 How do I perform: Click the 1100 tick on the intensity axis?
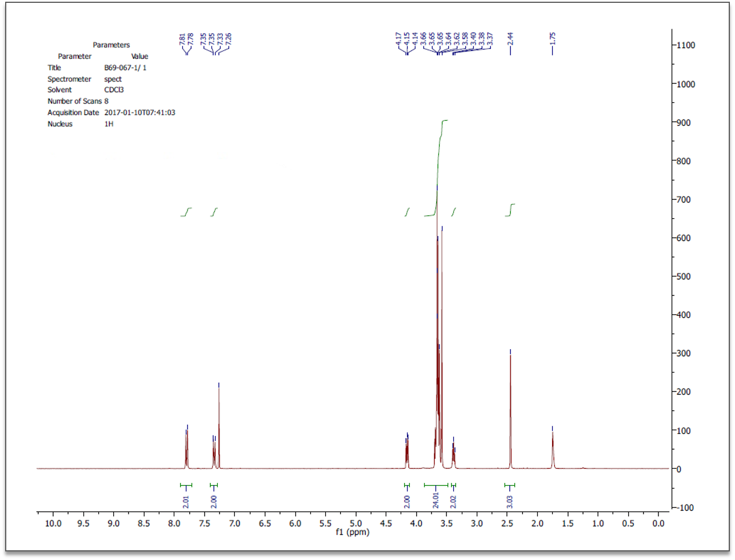(686, 45)
